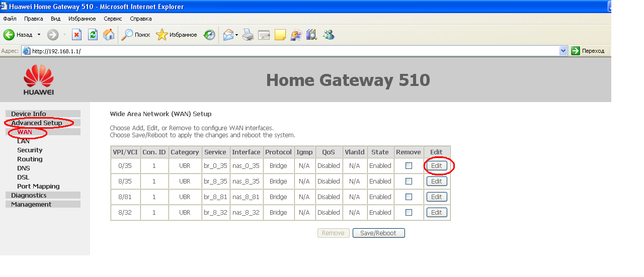Screen dimensions: 644x277
Task: Open the Вид menu
Action: (x=55, y=19)
